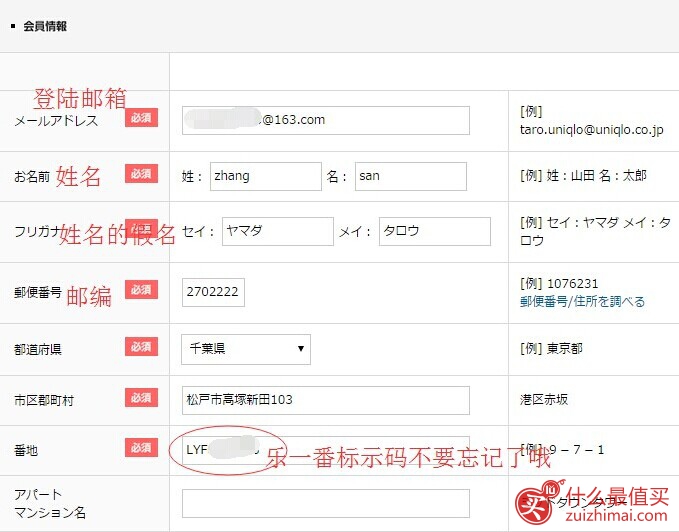Click the 必須 badge in the 番地 row
This screenshot has height=532, width=679.
[x=141, y=448]
